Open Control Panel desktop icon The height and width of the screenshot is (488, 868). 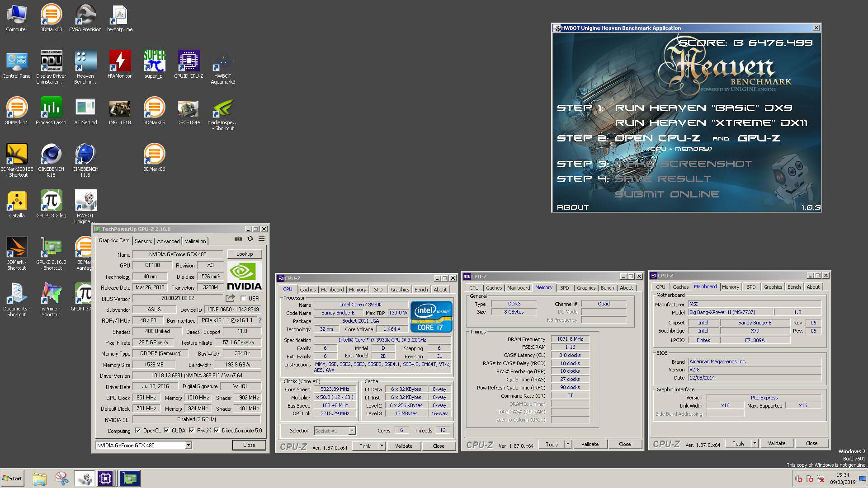click(x=17, y=65)
